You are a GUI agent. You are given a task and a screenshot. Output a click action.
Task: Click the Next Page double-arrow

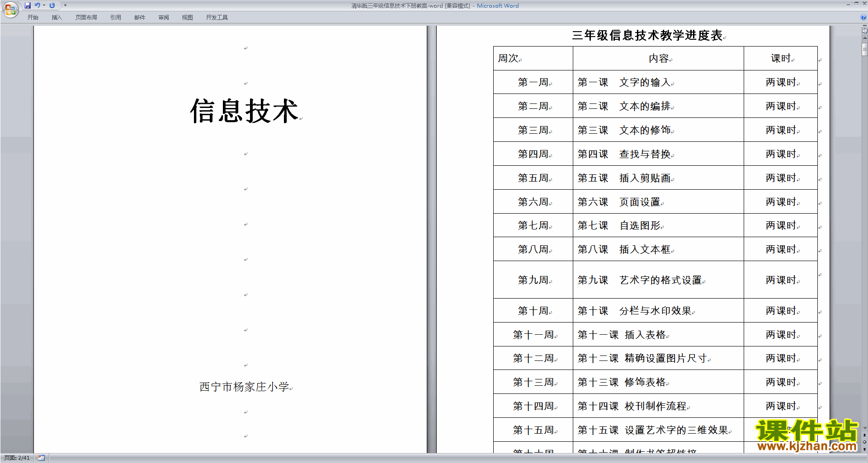pyautogui.click(x=865, y=449)
